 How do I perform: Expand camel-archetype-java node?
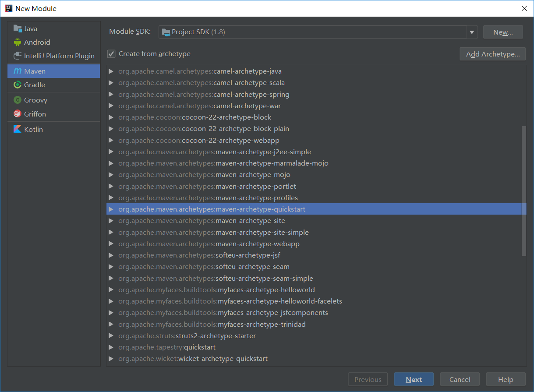111,71
